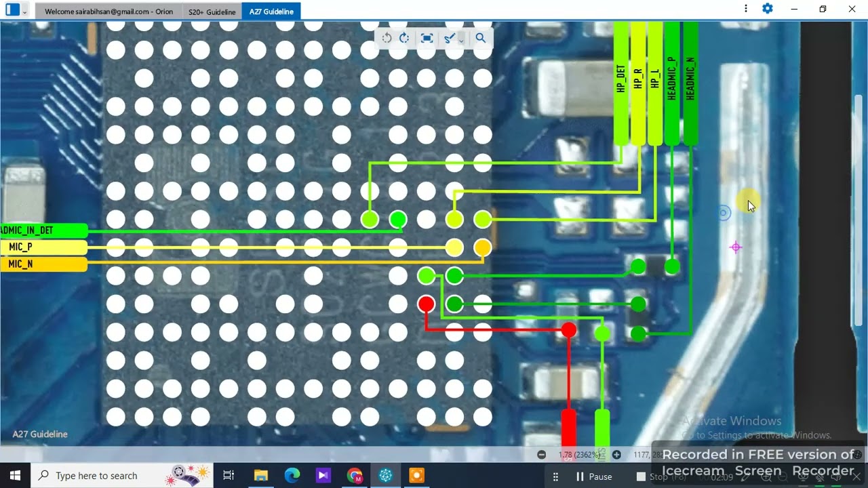Viewport: 868px width, 488px height.
Task: Grab the recorder toolbar drag handle
Action: [x=555, y=476]
